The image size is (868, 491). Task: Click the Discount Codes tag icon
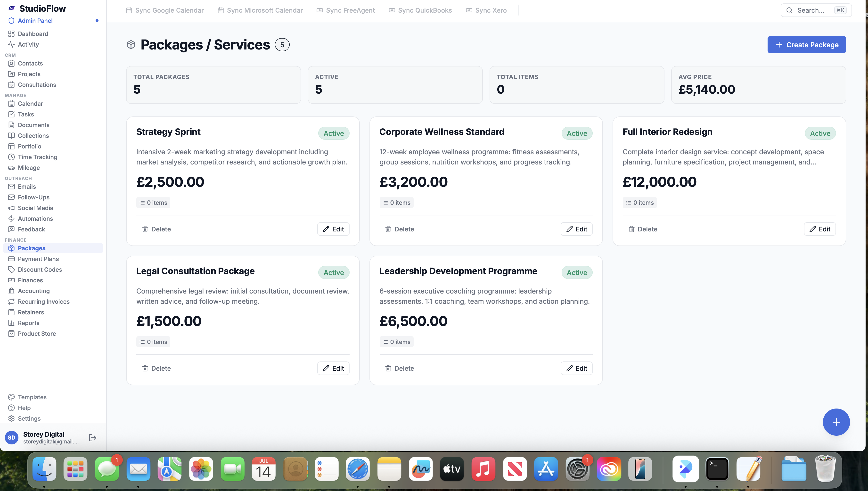pos(11,270)
